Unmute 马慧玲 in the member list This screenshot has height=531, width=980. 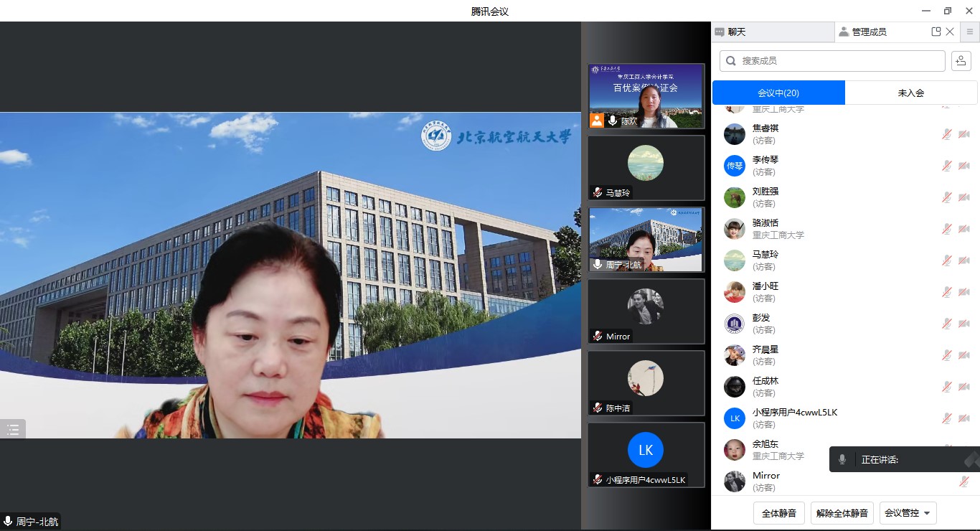(x=947, y=260)
